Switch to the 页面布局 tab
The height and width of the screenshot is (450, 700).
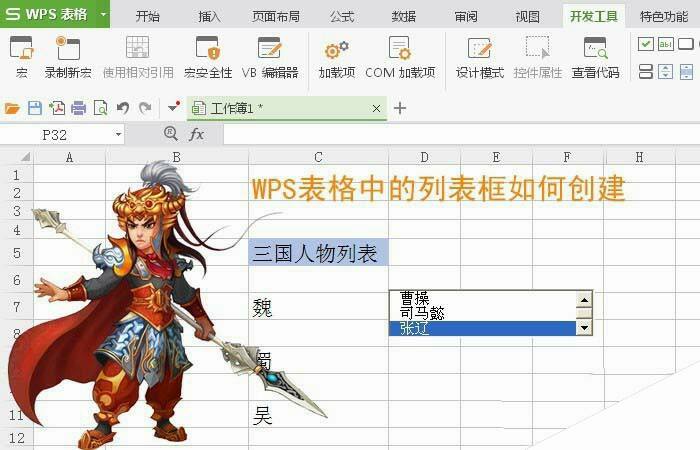coord(276,17)
